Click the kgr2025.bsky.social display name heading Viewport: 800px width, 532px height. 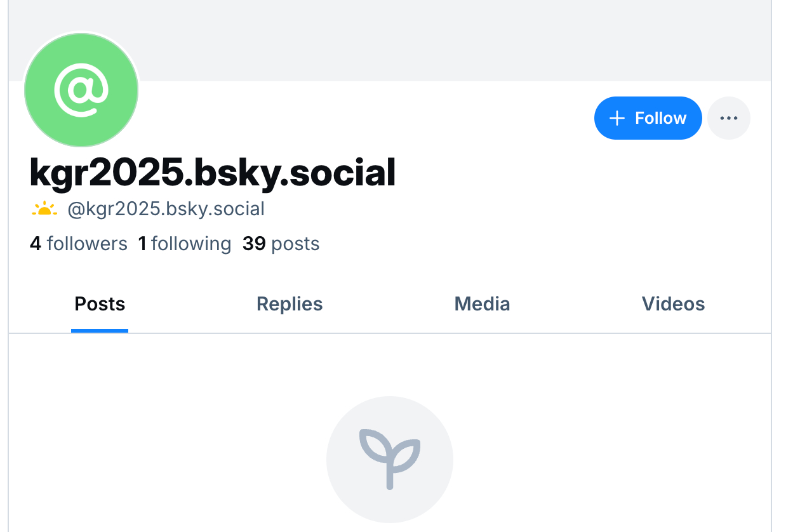click(213, 173)
